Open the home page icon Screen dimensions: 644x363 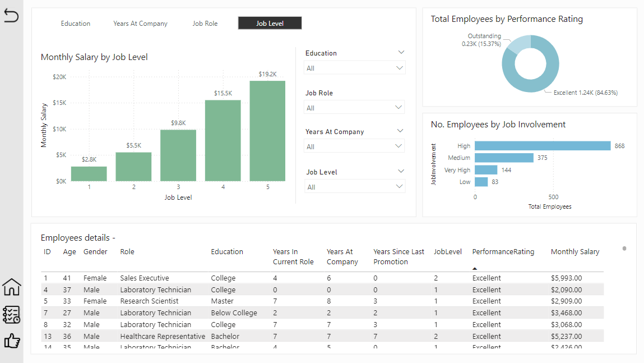[x=11, y=287]
